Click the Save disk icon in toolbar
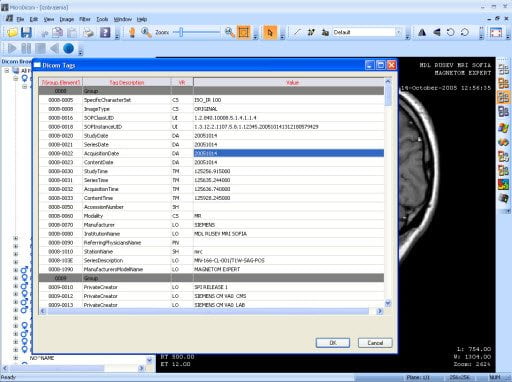Image resolution: width=512 pixels, height=382 pixels. pos(26,32)
